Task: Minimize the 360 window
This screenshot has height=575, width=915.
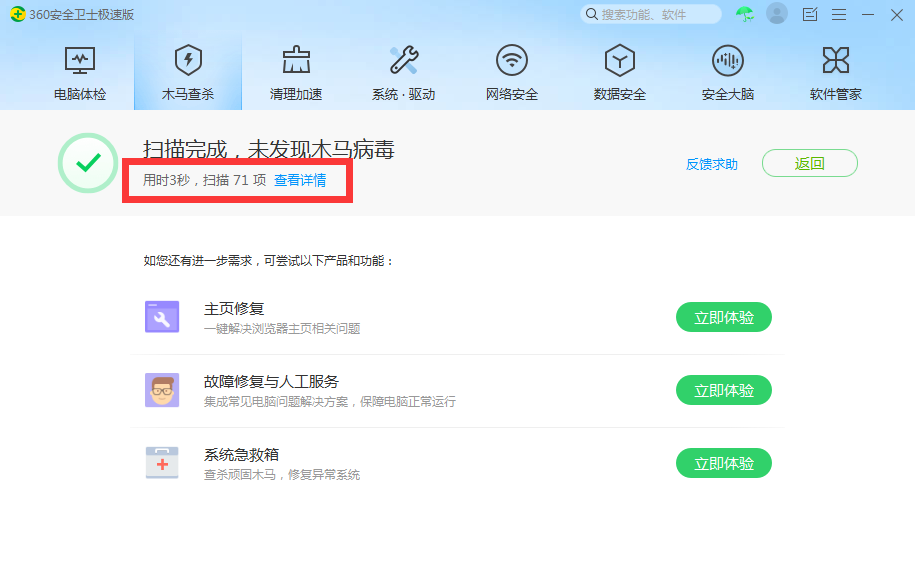Action: pos(868,15)
